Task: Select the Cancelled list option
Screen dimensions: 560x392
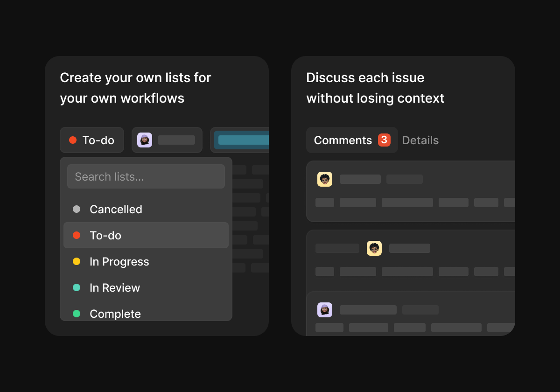Action: tap(116, 210)
